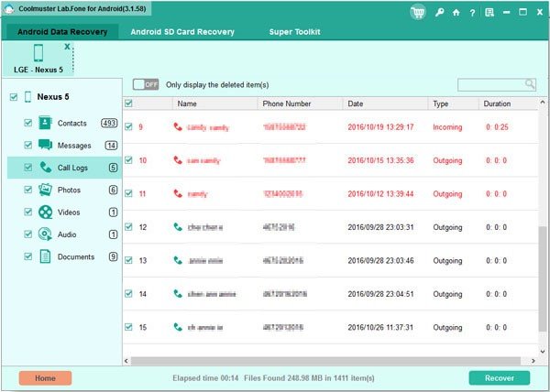This screenshot has width=550, height=392.
Task: Click the scroll up arrow
Action: [543, 103]
